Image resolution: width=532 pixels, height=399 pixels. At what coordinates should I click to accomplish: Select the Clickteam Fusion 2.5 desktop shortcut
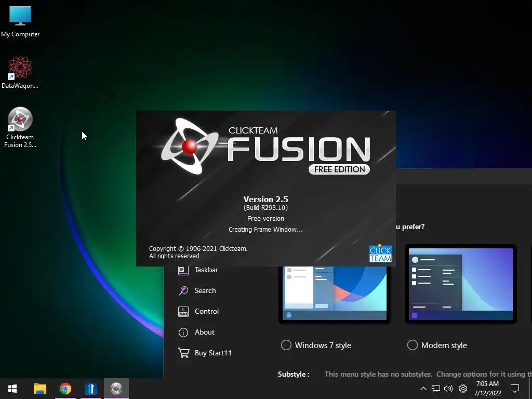pos(20,128)
